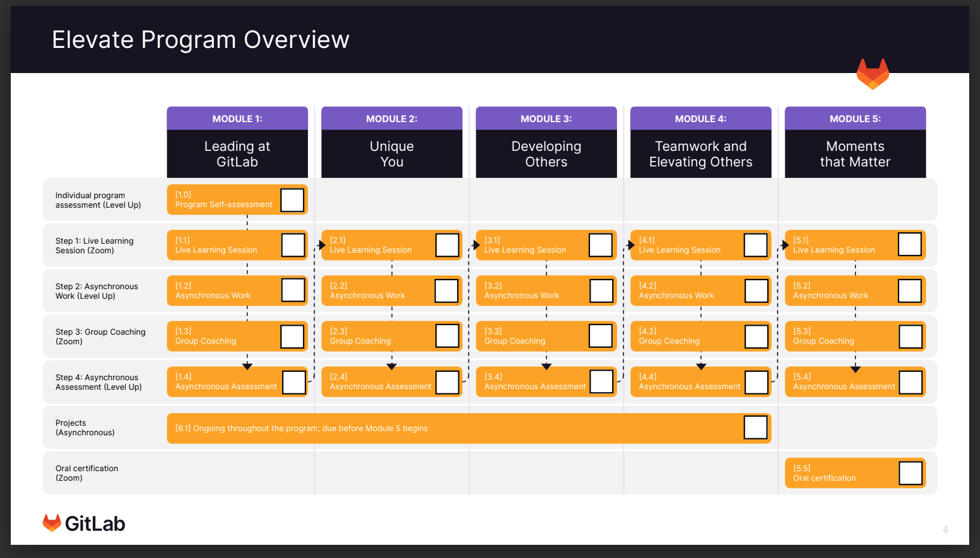Check the [1.3] Group Coaching box
The image size is (980, 558).
click(292, 336)
